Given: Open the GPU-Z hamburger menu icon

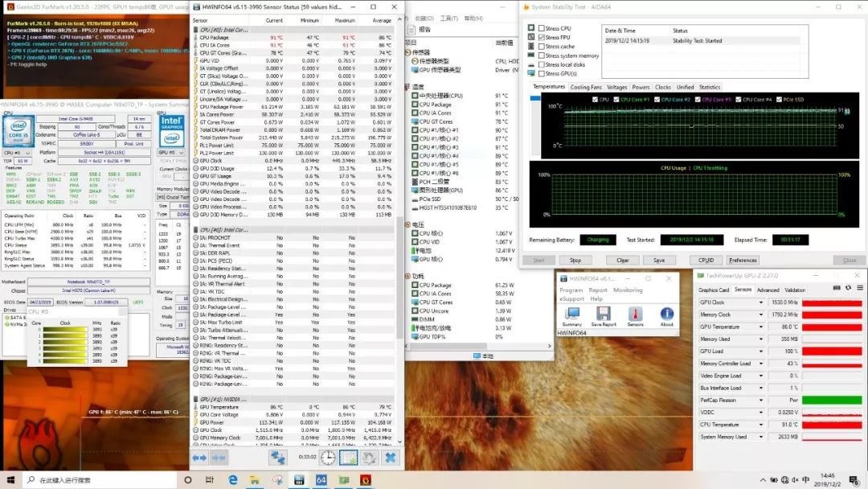Looking at the screenshot, I should click(860, 288).
